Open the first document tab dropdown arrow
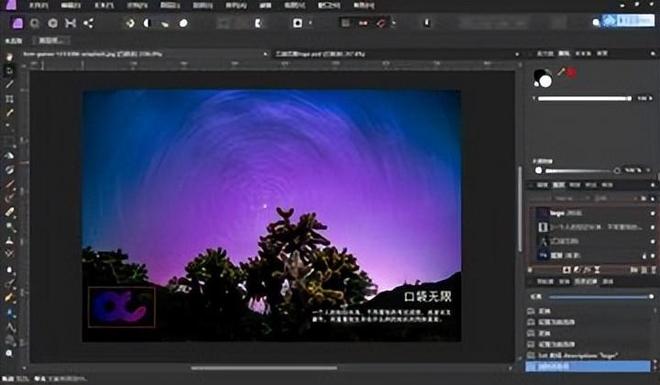Image resolution: width=660 pixels, height=385 pixels. (x=265, y=54)
